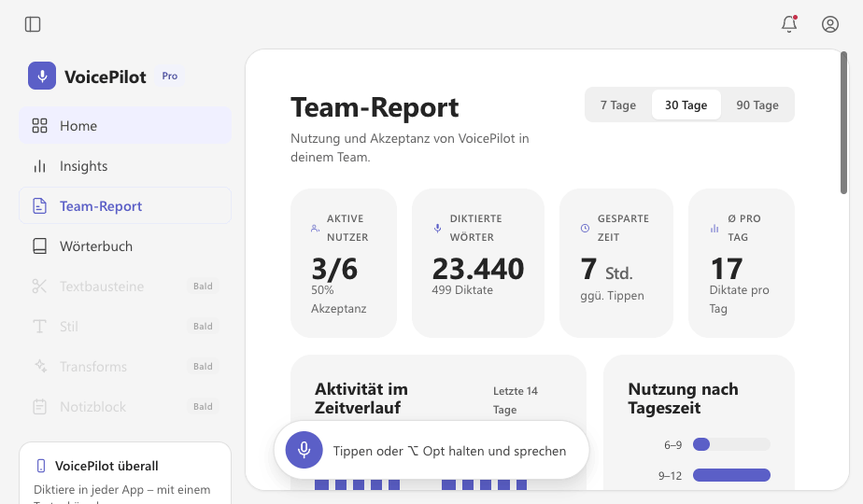Click the Aktivität im Zeitverlauf heading
The image size is (863, 504).
(x=361, y=399)
